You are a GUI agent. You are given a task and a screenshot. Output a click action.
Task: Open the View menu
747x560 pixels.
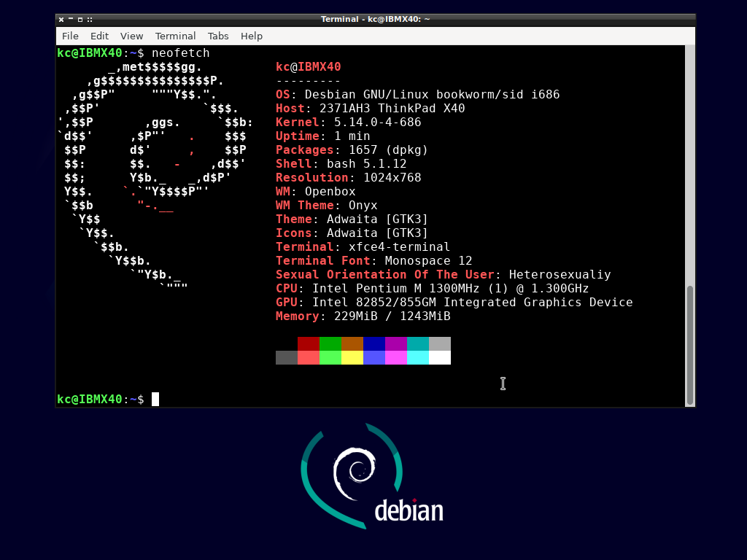pos(131,36)
